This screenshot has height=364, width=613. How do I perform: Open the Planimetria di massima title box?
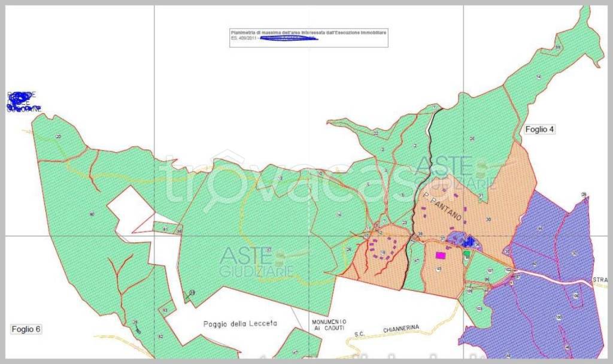coord(309,36)
